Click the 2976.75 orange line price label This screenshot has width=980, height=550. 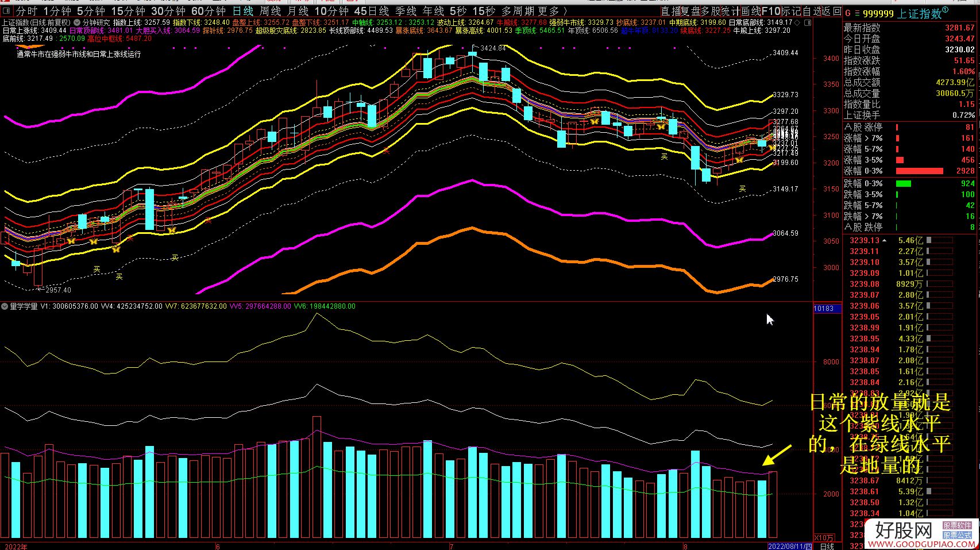point(785,279)
